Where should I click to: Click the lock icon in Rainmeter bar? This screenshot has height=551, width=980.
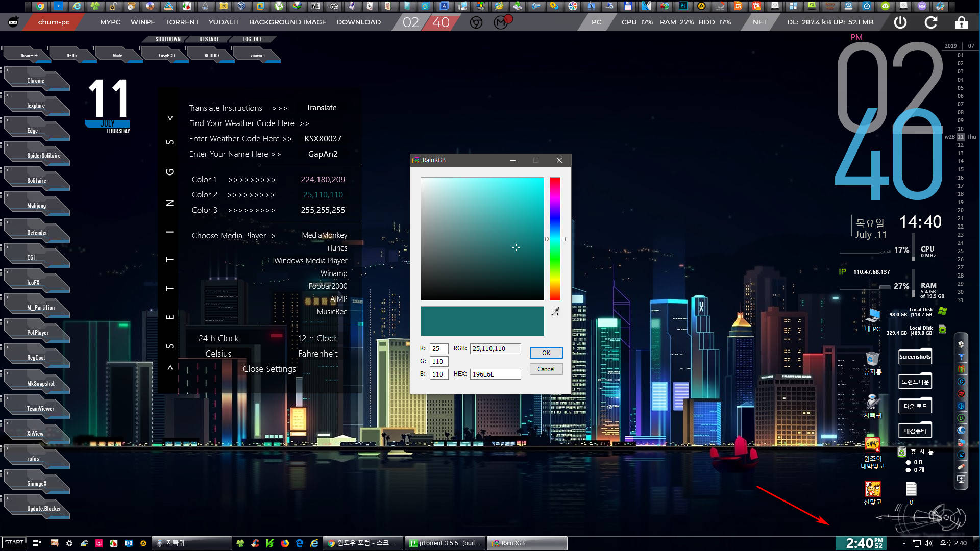(961, 22)
